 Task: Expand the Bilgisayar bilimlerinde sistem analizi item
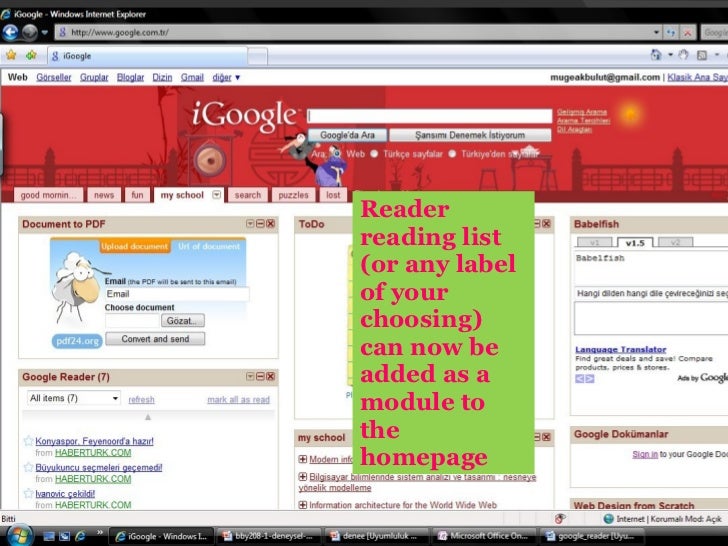[x=303, y=477]
